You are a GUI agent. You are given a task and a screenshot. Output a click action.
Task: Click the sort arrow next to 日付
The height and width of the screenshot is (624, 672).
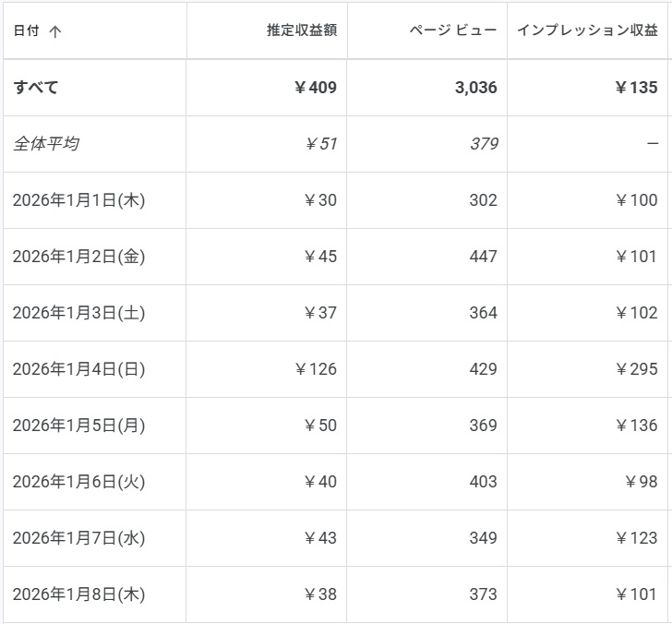tap(54, 31)
